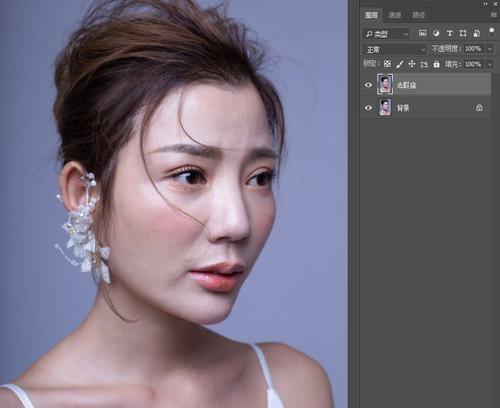Image resolution: width=500 pixels, height=408 pixels.
Task: Open the blend mode dropdown showing 正常
Action: click(x=395, y=50)
